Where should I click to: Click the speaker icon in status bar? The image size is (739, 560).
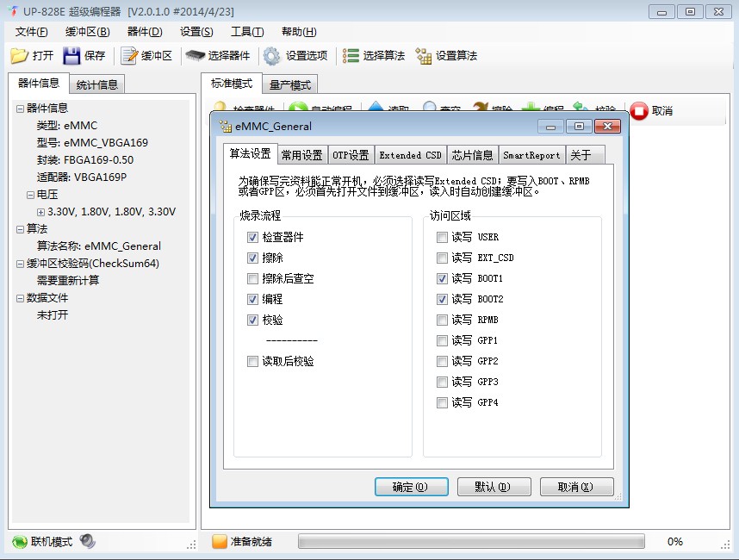(88, 541)
